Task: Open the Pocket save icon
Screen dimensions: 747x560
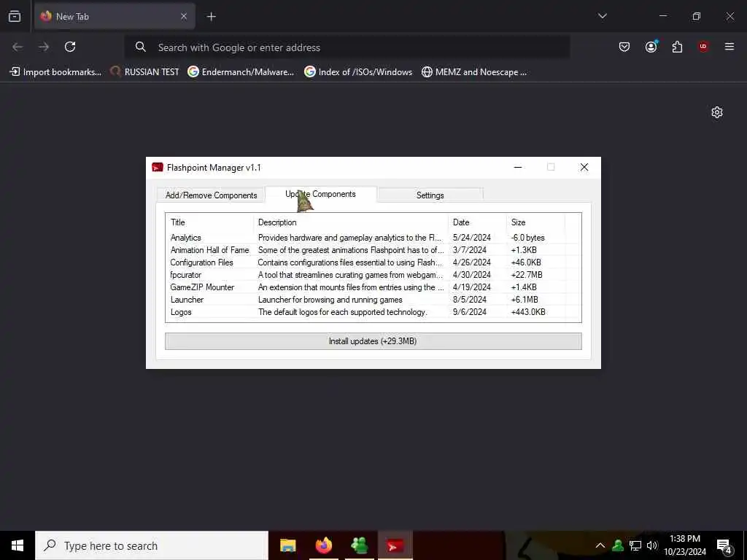Action: pos(624,47)
